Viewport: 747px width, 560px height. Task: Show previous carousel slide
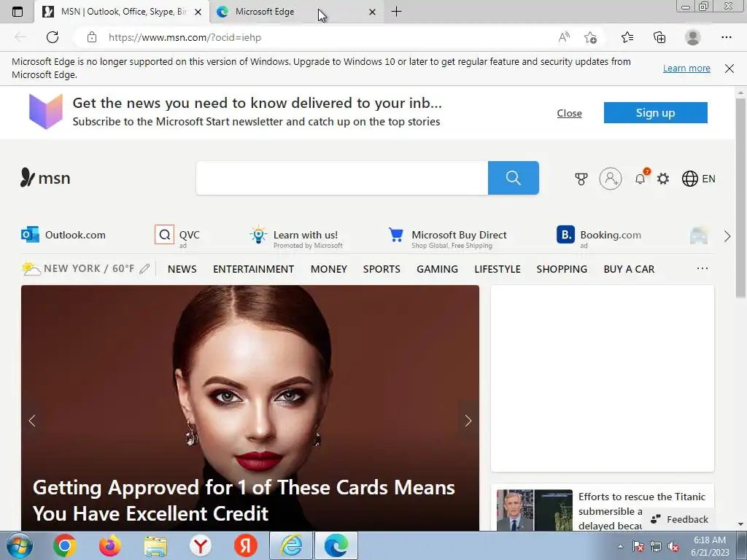tap(32, 421)
